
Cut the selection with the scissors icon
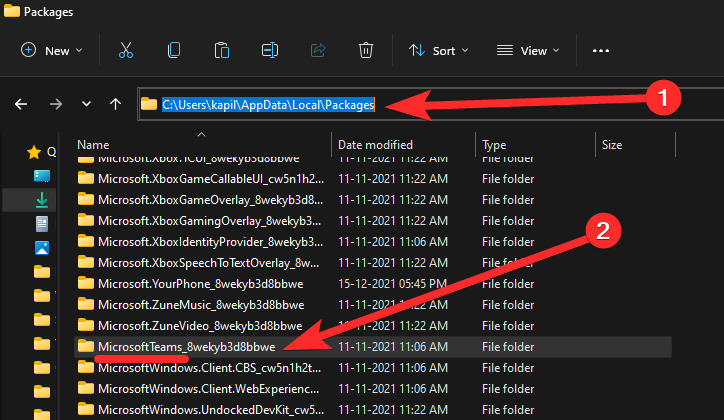[126, 50]
